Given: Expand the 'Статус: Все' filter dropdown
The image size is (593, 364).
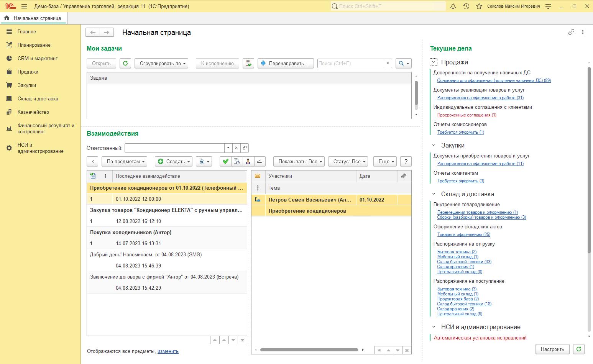Looking at the screenshot, I should click(348, 162).
